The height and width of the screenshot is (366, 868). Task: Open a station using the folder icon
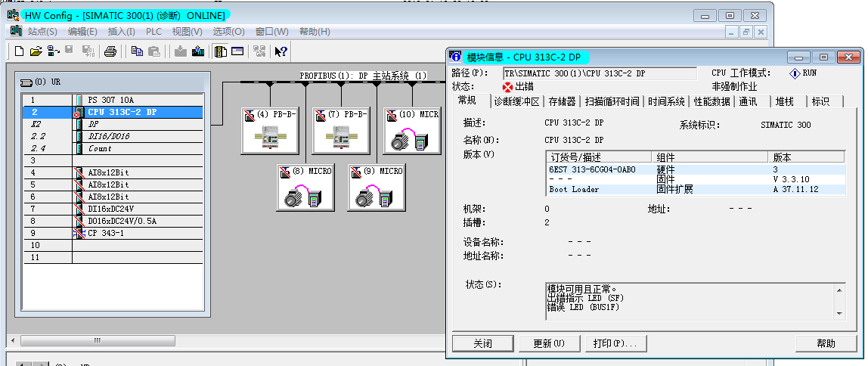tap(36, 51)
